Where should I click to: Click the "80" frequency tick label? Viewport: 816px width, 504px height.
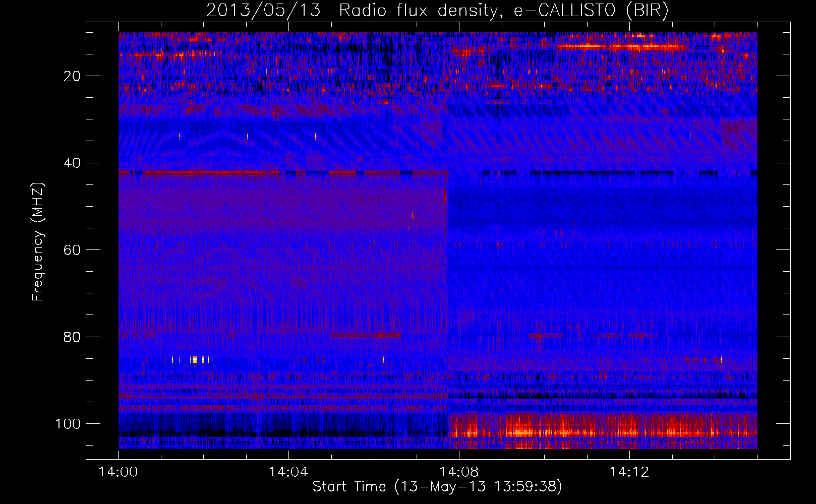click(x=72, y=337)
